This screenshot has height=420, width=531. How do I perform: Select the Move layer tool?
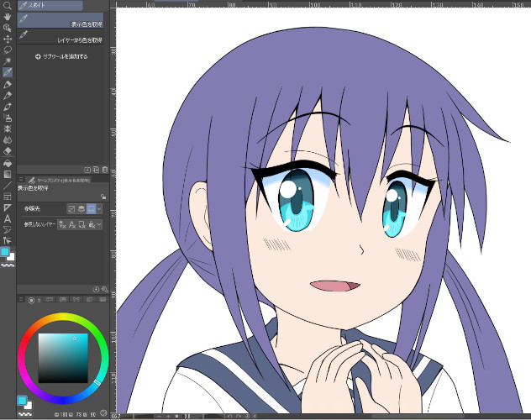7,39
